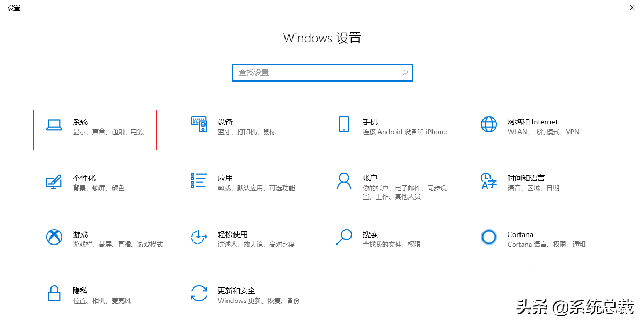
Task: Open the 搜索 magnifier icon
Action: pyautogui.click(x=344, y=237)
